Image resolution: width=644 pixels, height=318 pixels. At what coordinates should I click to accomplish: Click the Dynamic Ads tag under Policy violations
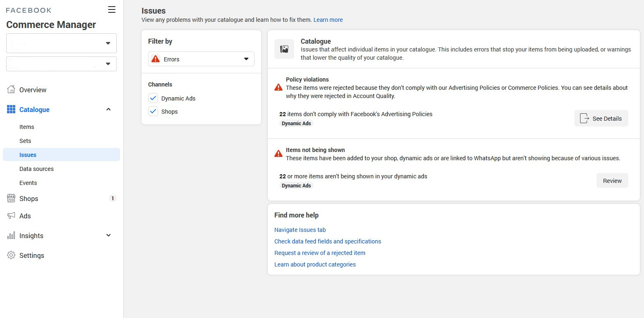point(296,123)
